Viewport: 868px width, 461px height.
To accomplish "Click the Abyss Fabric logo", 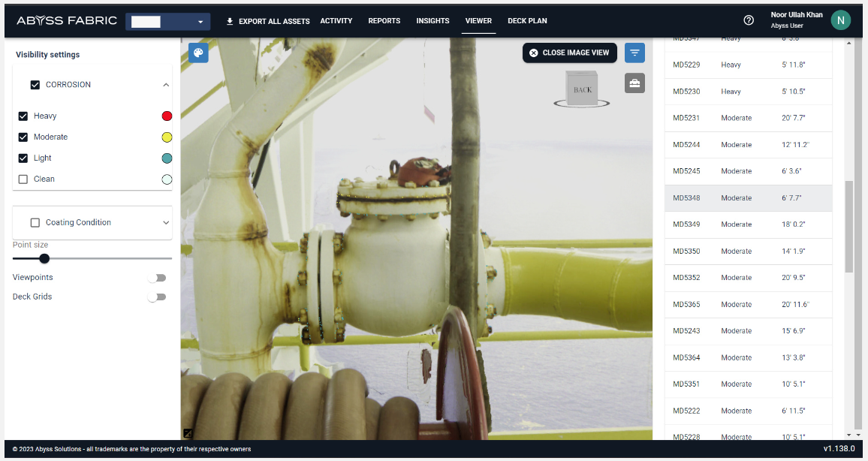I will (67, 20).
